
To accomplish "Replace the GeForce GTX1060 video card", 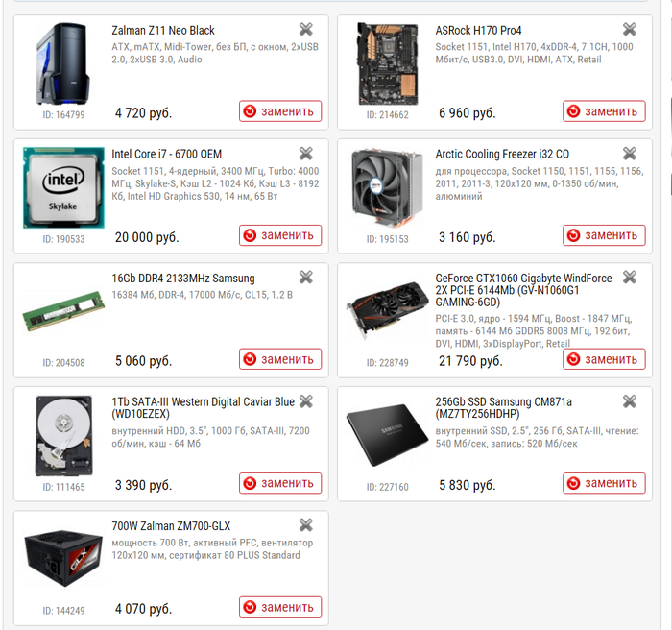I will tap(604, 359).
